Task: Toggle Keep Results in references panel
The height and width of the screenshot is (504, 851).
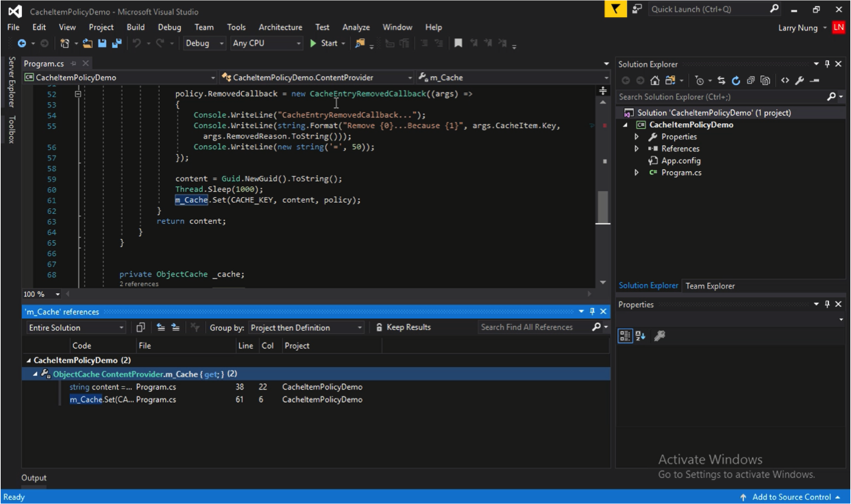Action: pos(404,327)
